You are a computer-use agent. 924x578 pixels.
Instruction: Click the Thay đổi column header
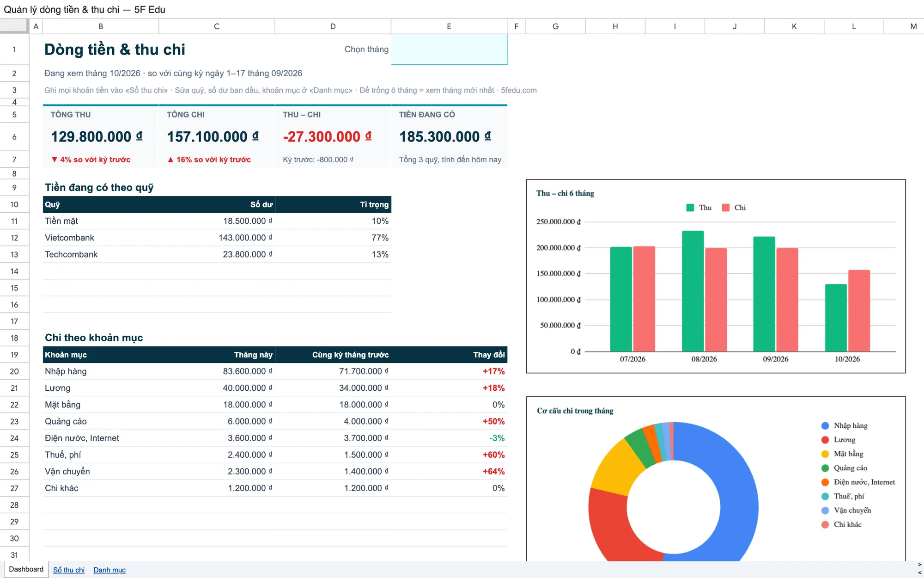pos(489,355)
